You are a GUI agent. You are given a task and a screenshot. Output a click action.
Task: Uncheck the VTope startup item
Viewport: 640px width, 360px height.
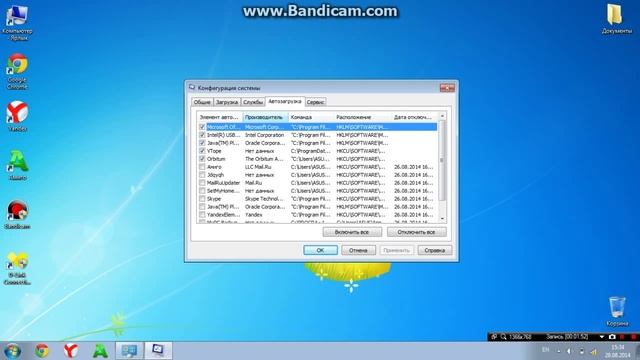(x=202, y=151)
